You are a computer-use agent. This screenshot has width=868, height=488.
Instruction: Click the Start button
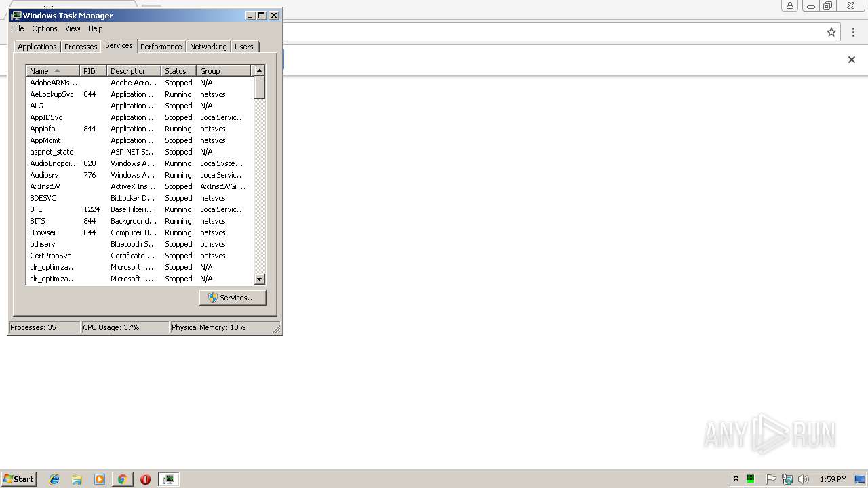(x=18, y=479)
